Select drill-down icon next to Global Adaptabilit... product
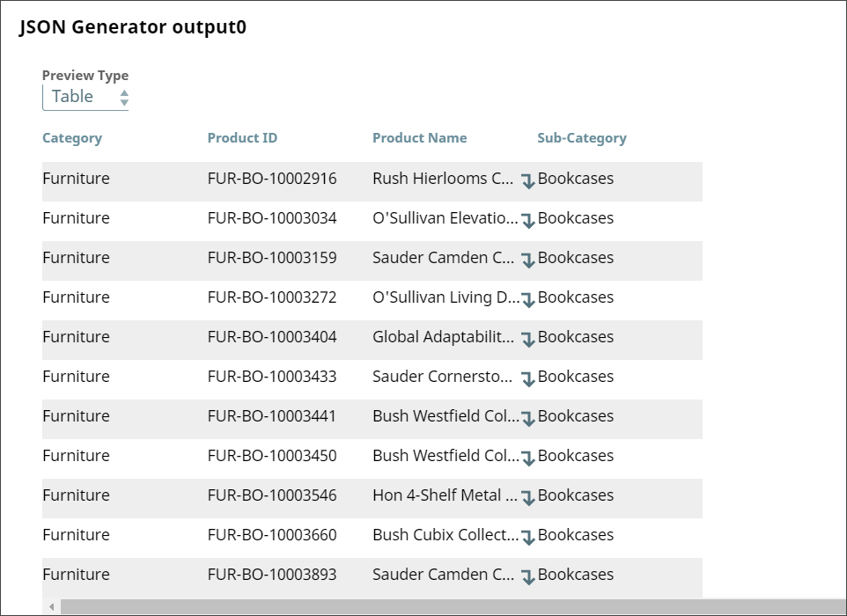This screenshot has height=616, width=847. (x=529, y=337)
